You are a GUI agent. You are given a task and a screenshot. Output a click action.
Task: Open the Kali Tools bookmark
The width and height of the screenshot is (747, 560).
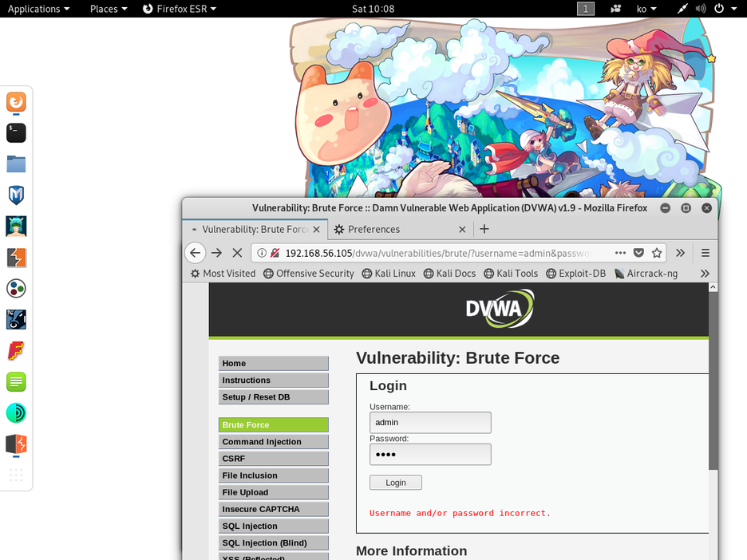click(x=511, y=274)
